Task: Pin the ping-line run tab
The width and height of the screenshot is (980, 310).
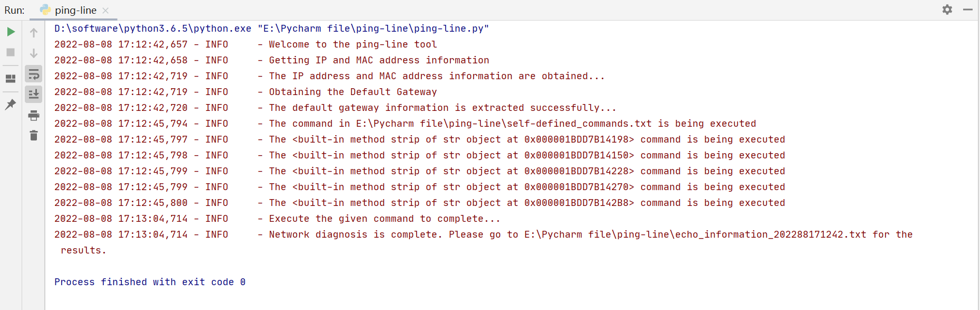Action: click(11, 105)
